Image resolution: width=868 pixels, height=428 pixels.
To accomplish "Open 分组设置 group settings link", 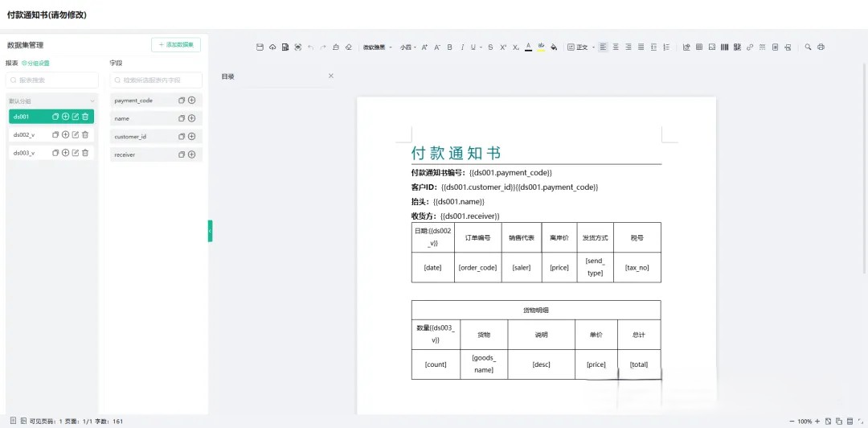I will pyautogui.click(x=35, y=63).
